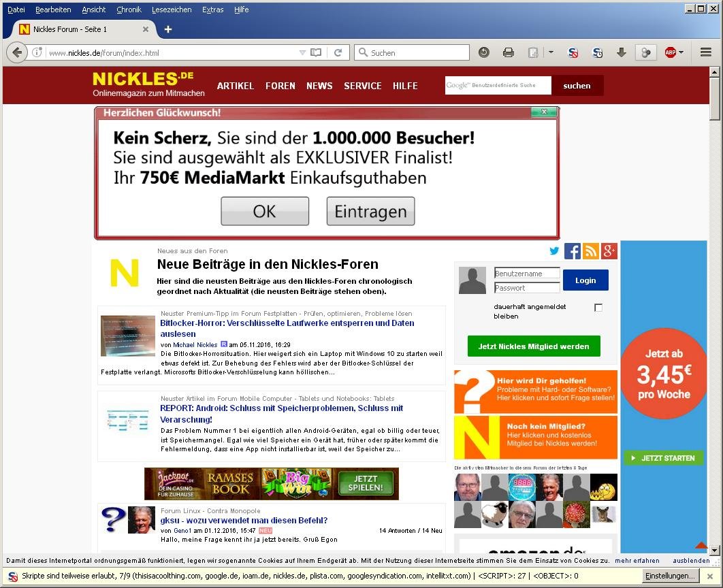Open the Michael Nickles author link
The height and width of the screenshot is (588, 723).
pos(195,344)
